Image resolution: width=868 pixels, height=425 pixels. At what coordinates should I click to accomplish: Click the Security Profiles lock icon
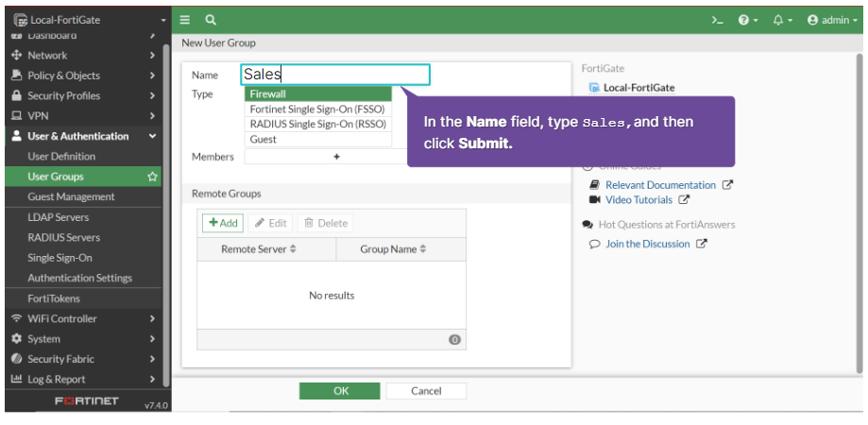click(x=16, y=95)
